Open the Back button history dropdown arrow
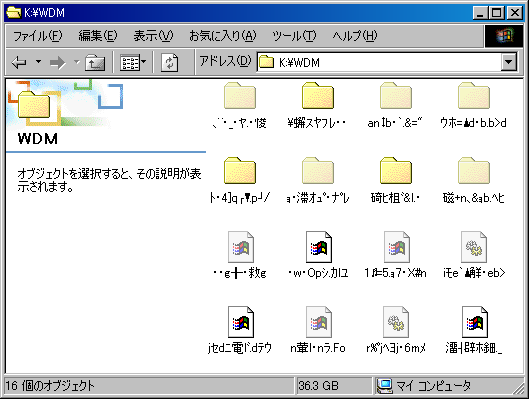 click(x=38, y=62)
